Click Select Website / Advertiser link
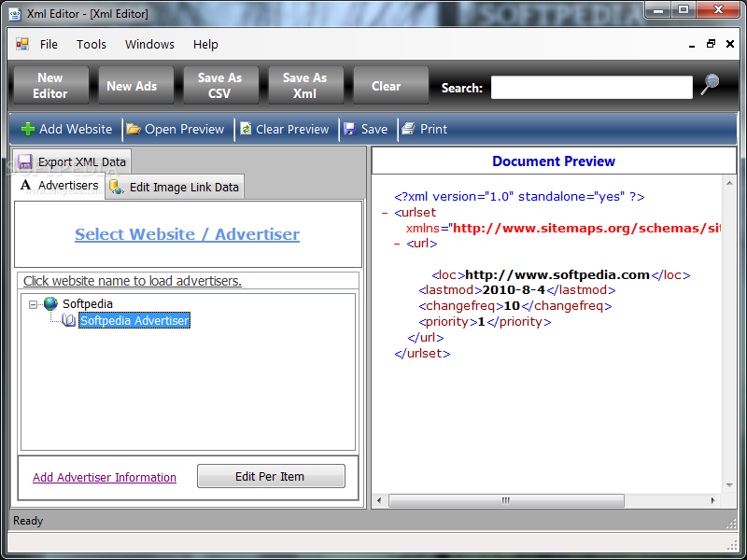 tap(188, 234)
